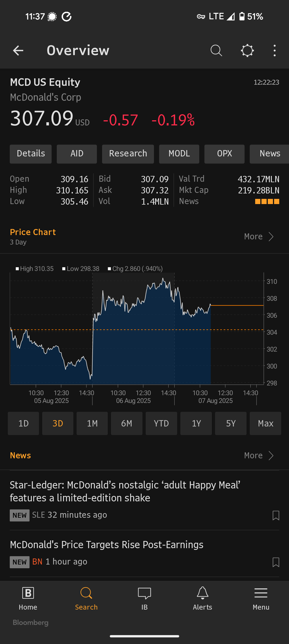Open IB chat in bottom bar
The height and width of the screenshot is (644, 289).
(x=144, y=599)
